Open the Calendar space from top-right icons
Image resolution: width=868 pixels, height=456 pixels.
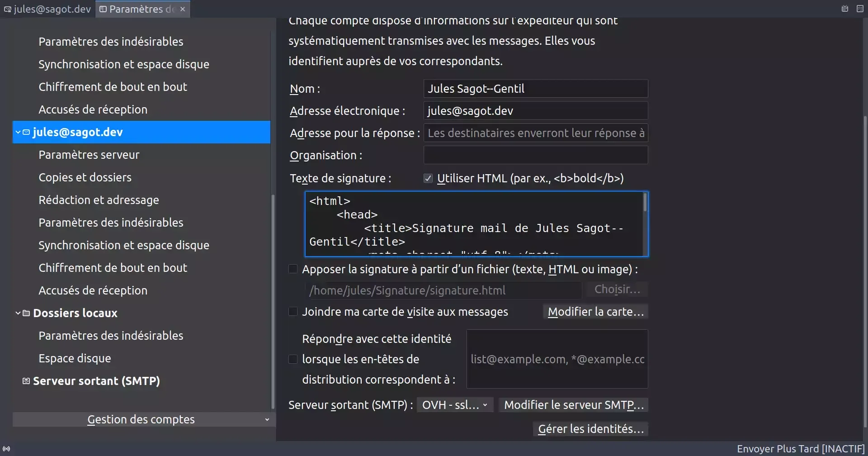pos(845,9)
